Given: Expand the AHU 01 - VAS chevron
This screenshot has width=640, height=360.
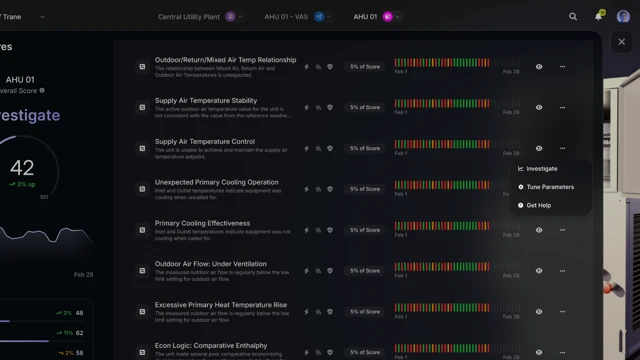Looking at the screenshot, I should [x=329, y=17].
